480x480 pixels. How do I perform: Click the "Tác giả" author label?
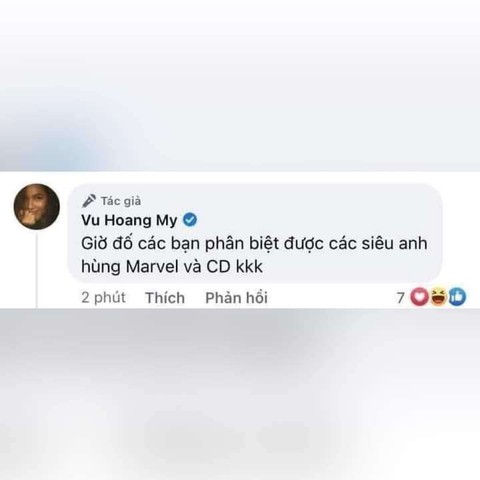(x=121, y=201)
